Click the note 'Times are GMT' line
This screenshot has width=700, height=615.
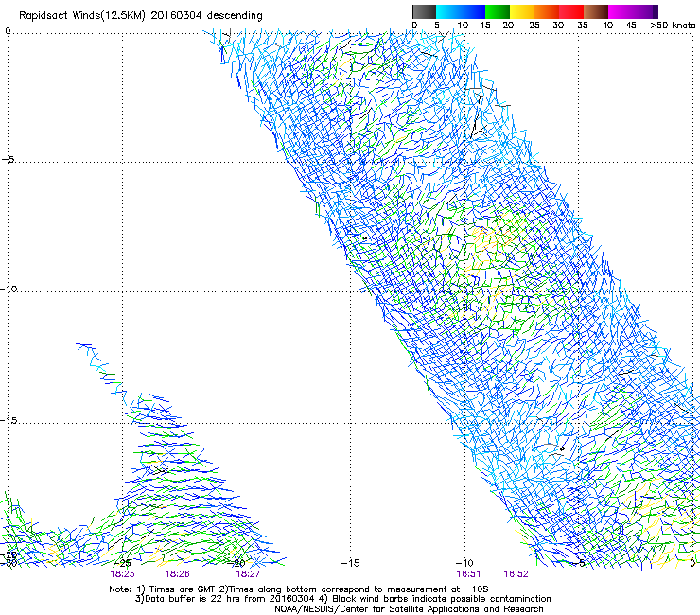point(299,589)
